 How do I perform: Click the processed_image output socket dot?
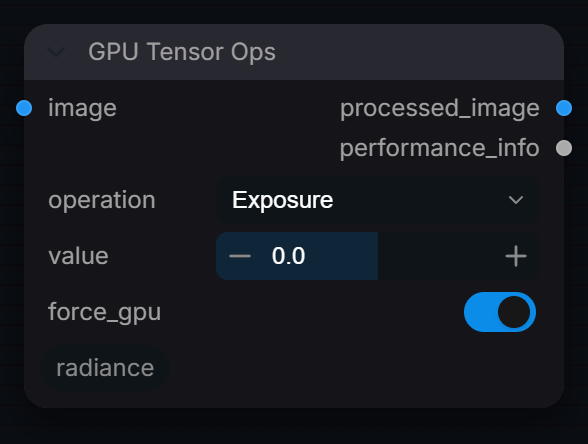[x=564, y=108]
